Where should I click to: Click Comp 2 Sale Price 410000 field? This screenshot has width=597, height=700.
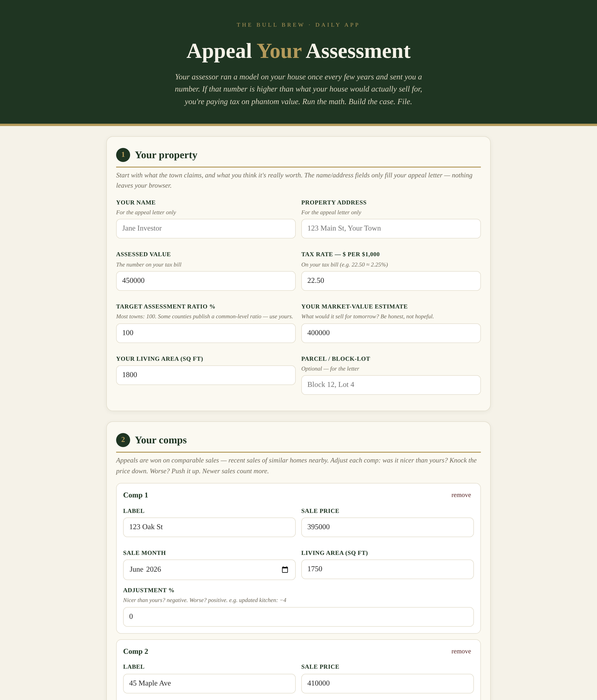coord(387,684)
